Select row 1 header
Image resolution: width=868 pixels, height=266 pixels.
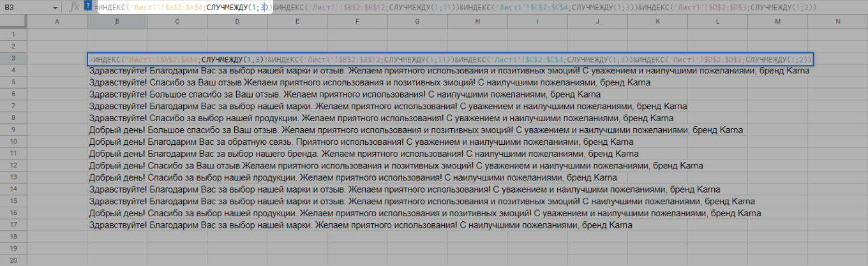coord(14,34)
